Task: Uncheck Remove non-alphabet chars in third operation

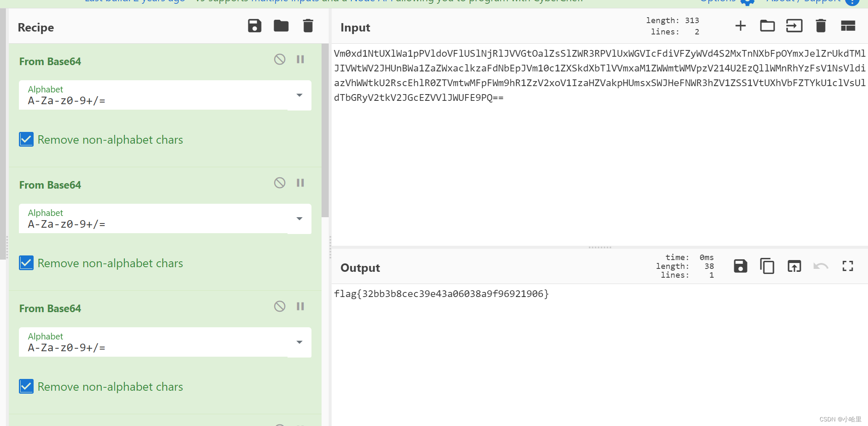Action: [26, 387]
